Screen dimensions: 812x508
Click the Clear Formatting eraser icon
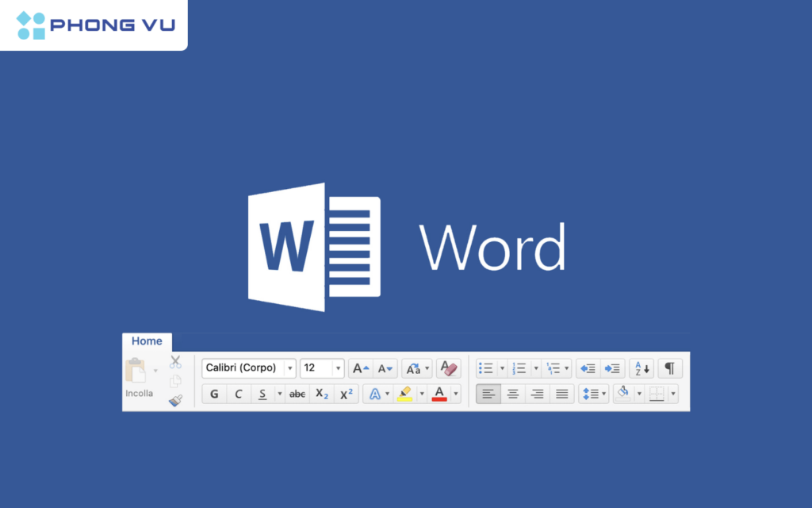click(x=450, y=367)
